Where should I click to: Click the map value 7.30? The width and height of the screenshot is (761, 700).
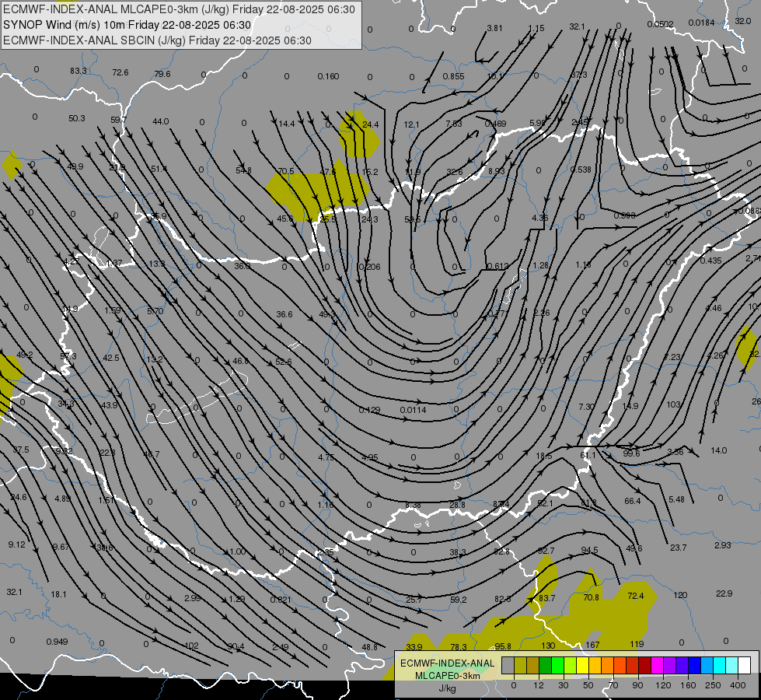(x=587, y=407)
